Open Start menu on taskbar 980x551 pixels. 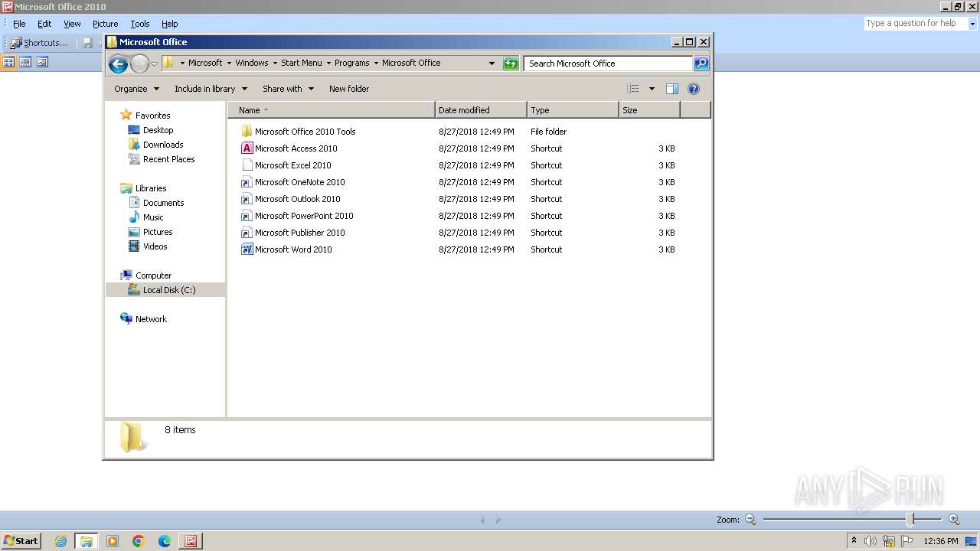click(21, 541)
